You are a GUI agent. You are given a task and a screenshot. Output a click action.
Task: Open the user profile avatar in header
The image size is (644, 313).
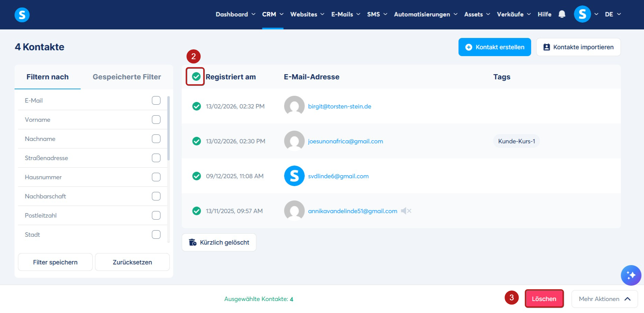pos(582,14)
